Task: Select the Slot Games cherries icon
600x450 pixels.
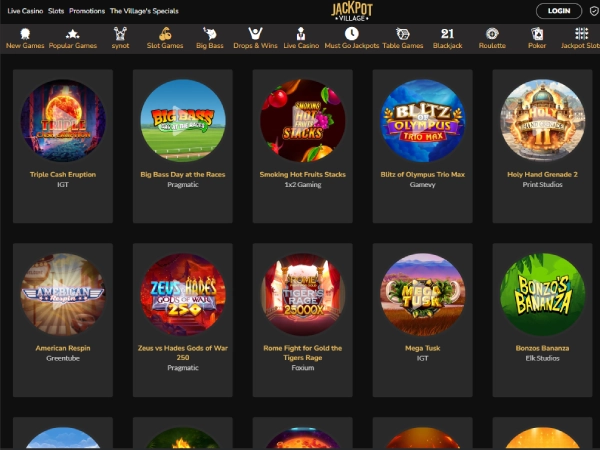Action: [x=165, y=34]
